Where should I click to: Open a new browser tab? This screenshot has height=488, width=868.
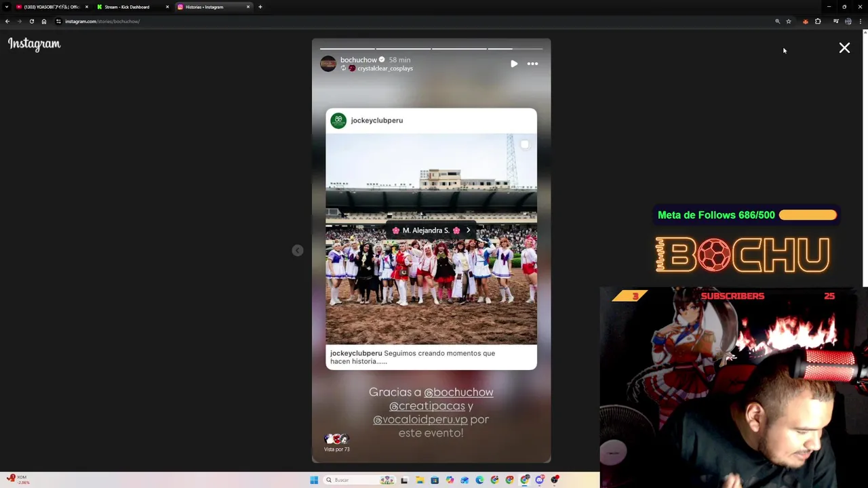[260, 7]
